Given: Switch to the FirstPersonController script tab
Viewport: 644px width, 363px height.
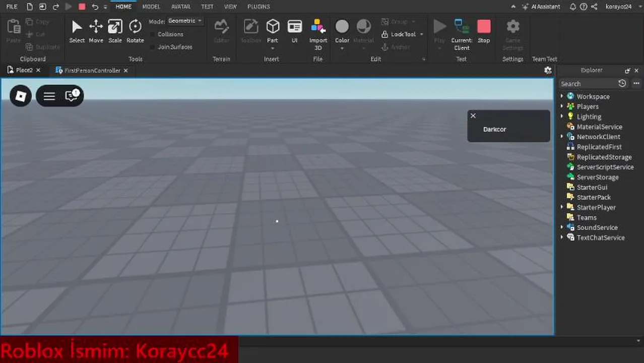Looking at the screenshot, I should point(92,71).
